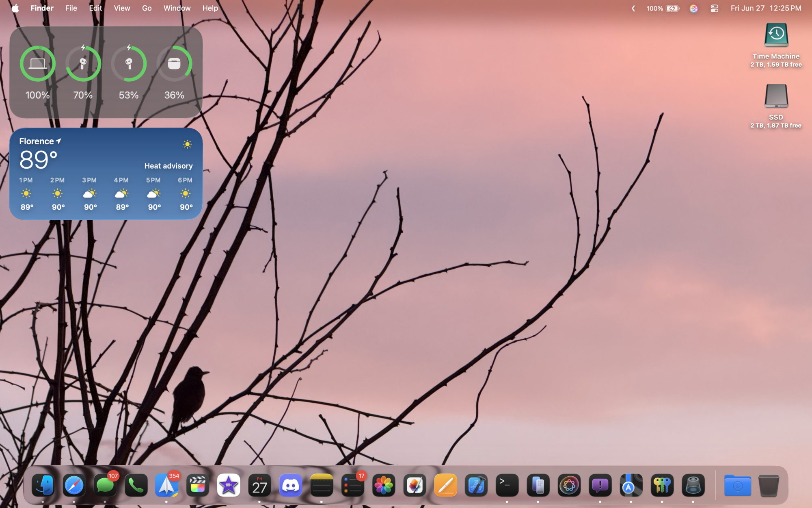Open the Trash in the Dock
Image resolution: width=812 pixels, height=508 pixels.
click(768, 485)
